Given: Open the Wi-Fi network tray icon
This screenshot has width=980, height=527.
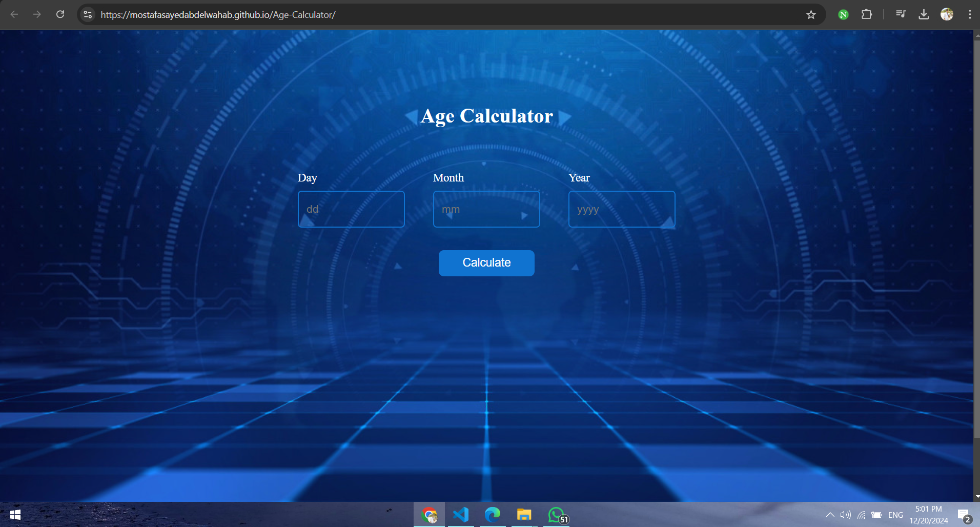Looking at the screenshot, I should click(x=861, y=515).
